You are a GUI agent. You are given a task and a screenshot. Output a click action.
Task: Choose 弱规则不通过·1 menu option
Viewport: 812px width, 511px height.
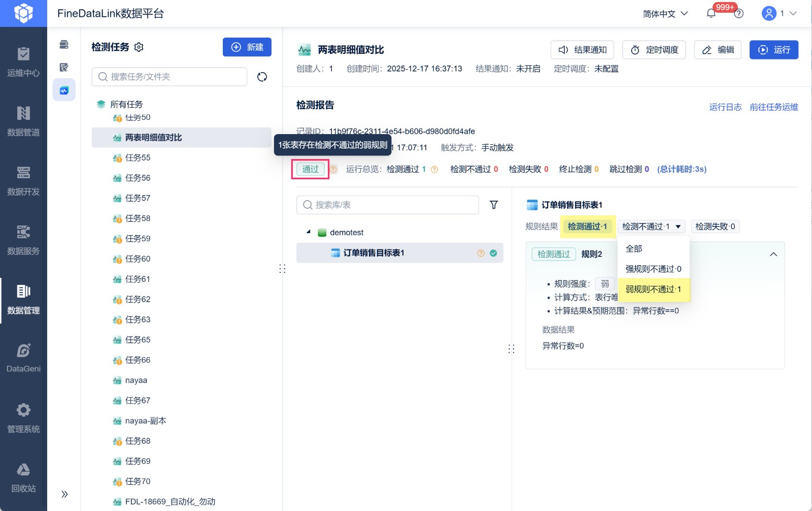pos(654,290)
